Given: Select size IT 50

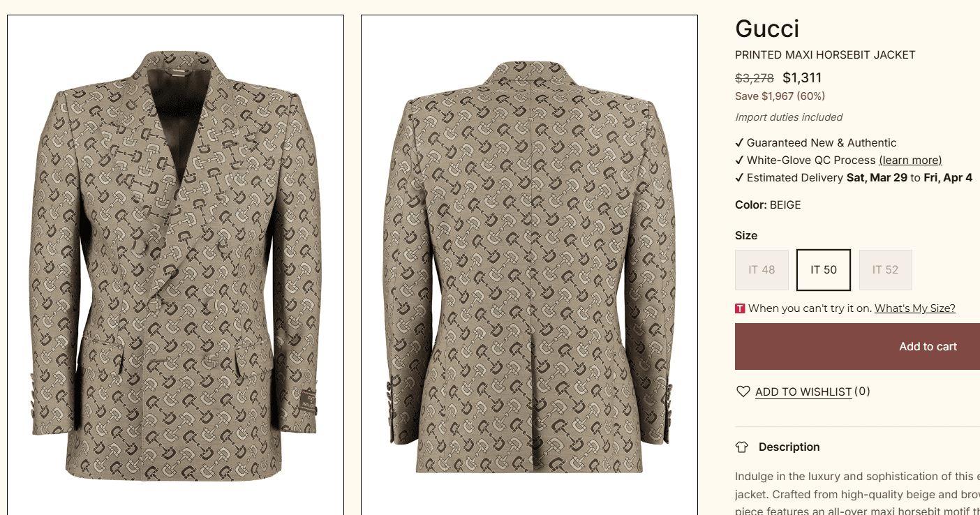Looking at the screenshot, I should click(x=824, y=270).
